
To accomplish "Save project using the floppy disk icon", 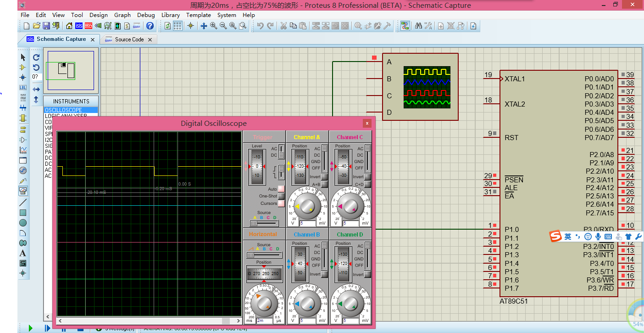I will 46,26.
